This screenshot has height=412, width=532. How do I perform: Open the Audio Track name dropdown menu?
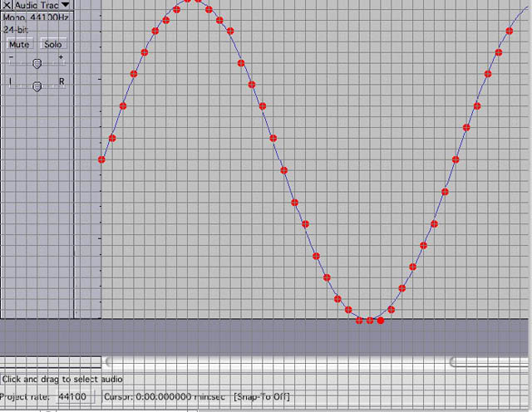(65, 6)
